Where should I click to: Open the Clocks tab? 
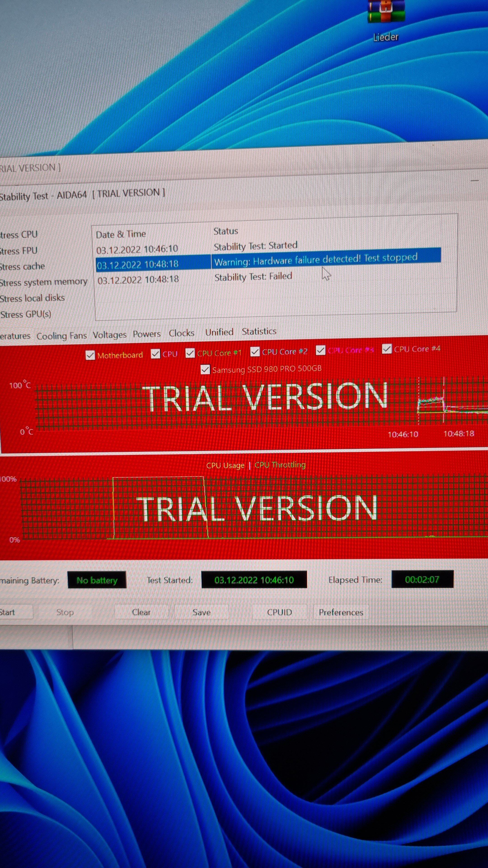coord(181,333)
